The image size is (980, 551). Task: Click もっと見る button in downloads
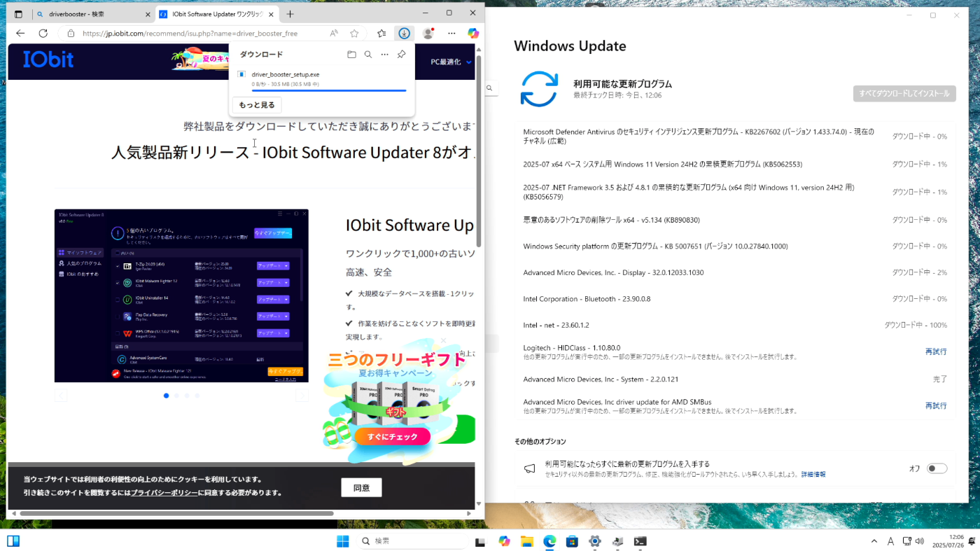pyautogui.click(x=257, y=105)
